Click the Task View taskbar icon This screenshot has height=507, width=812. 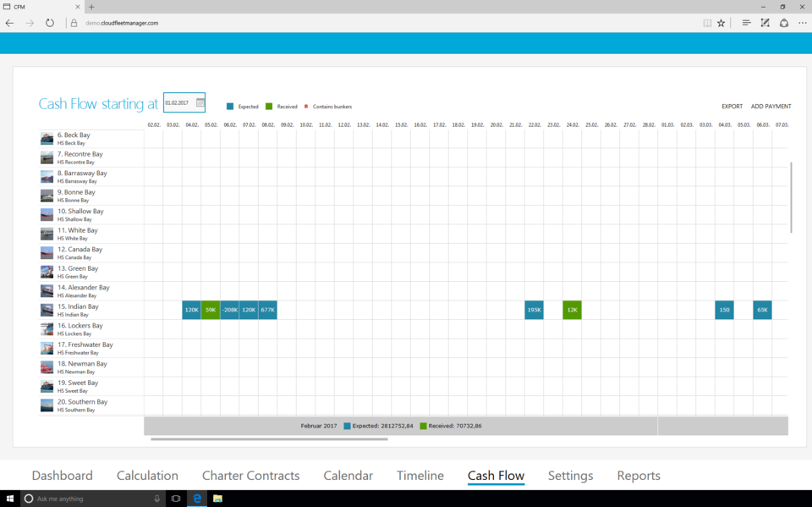click(176, 499)
